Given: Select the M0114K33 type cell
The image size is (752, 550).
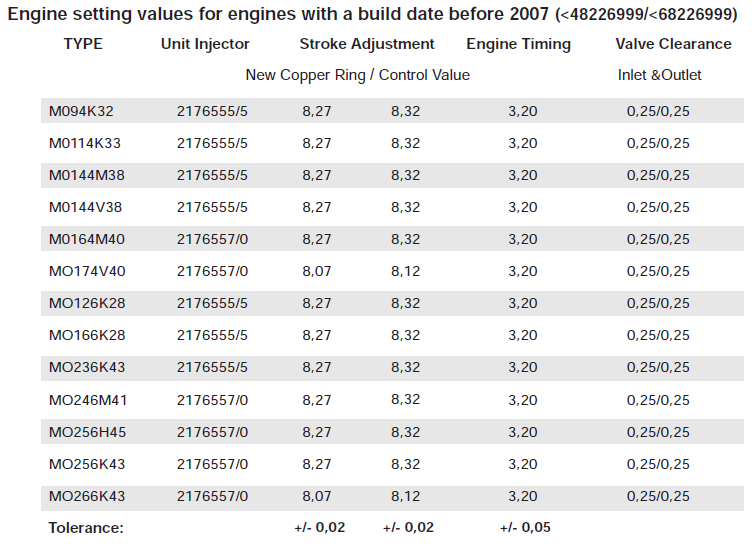Looking at the screenshot, I should click(85, 143).
